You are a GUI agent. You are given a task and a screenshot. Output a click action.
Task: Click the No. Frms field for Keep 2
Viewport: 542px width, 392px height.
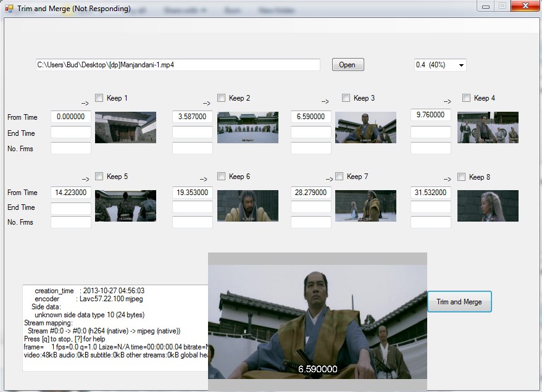pos(193,148)
